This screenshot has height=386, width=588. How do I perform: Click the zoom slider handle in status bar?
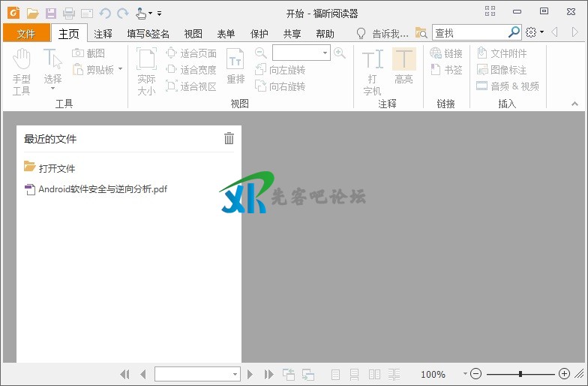point(520,374)
